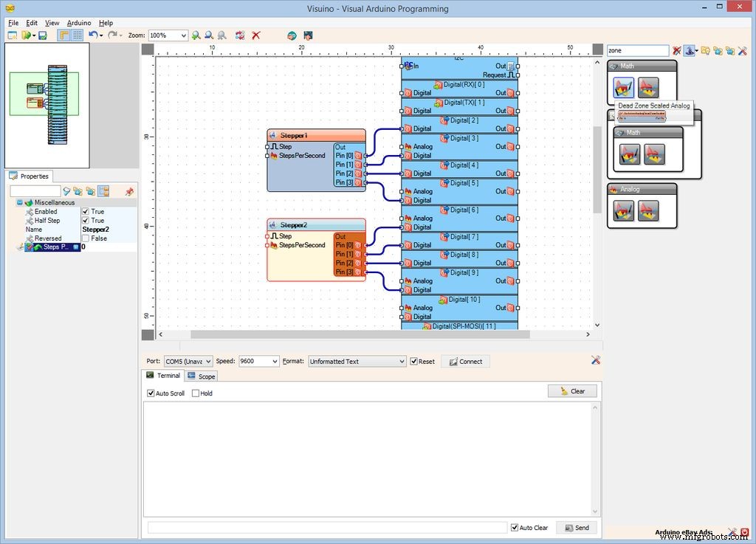Image resolution: width=756 pixels, height=544 pixels.
Task: Uncheck the Enabled property for Stepper2
Action: [x=87, y=211]
